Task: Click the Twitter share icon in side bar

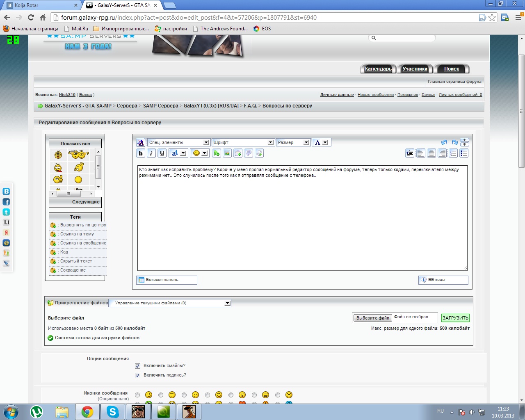Action: [6, 212]
